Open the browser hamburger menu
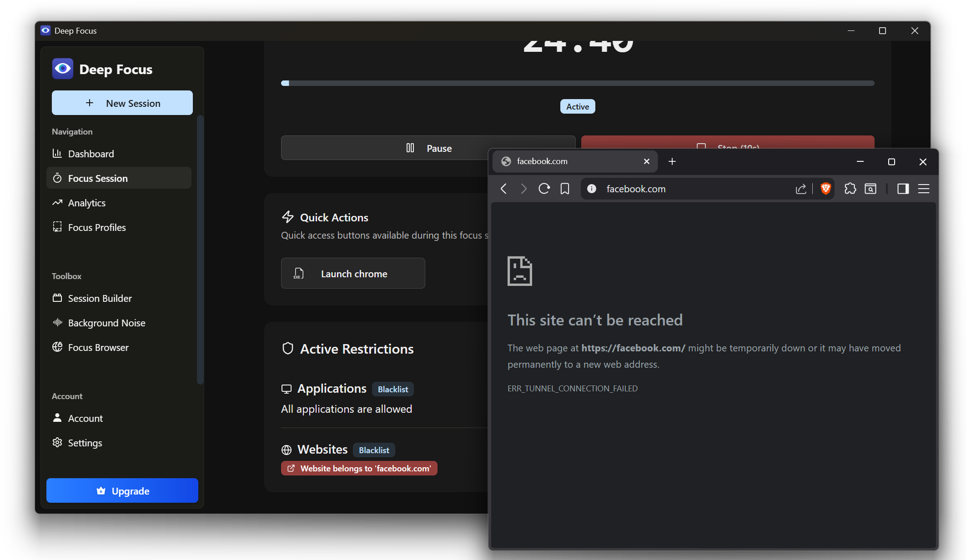This screenshot has width=966, height=560. [924, 189]
